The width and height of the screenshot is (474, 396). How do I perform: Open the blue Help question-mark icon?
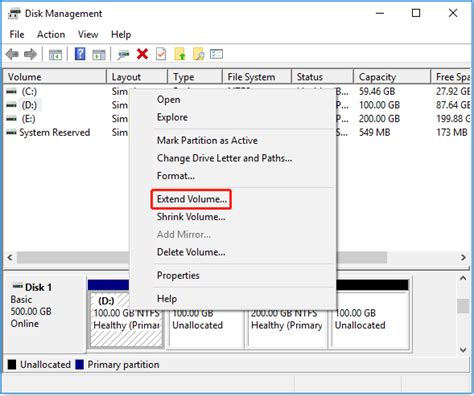[80, 54]
